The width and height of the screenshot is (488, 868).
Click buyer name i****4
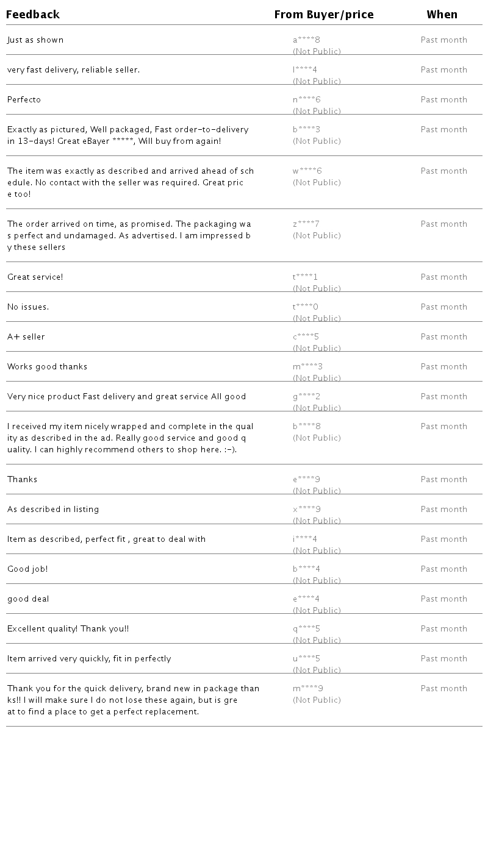point(305,539)
